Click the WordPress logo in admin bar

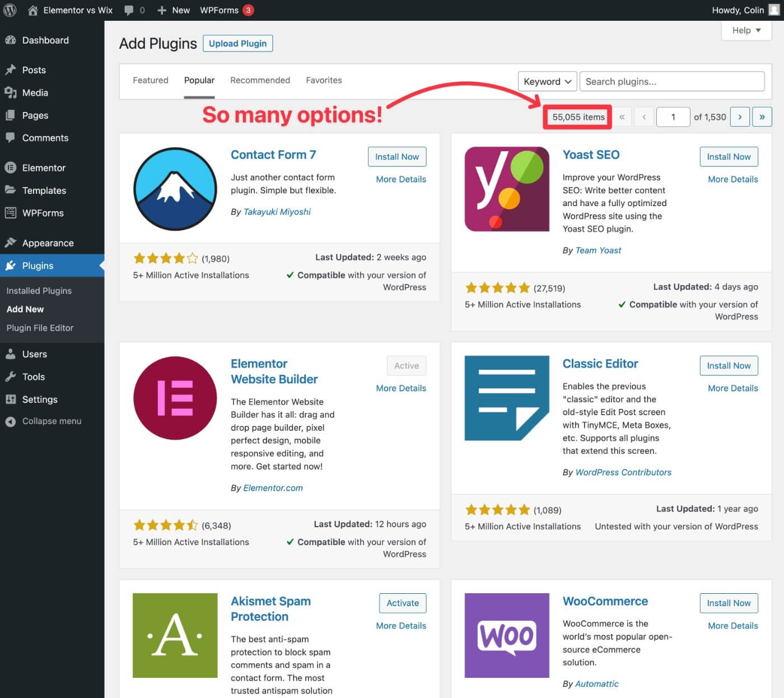pyautogui.click(x=10, y=10)
